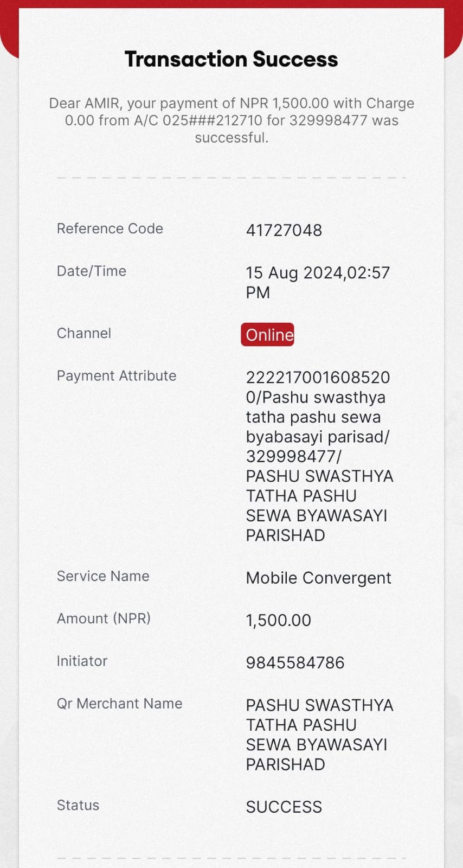The height and width of the screenshot is (868, 463).
Task: Select the Date/Time label
Action: point(92,271)
